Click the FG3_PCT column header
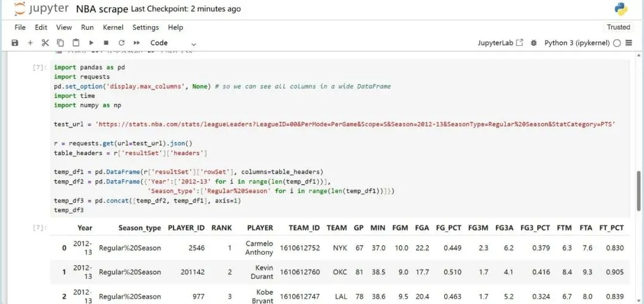The width and height of the screenshot is (644, 304). [x=535, y=228]
